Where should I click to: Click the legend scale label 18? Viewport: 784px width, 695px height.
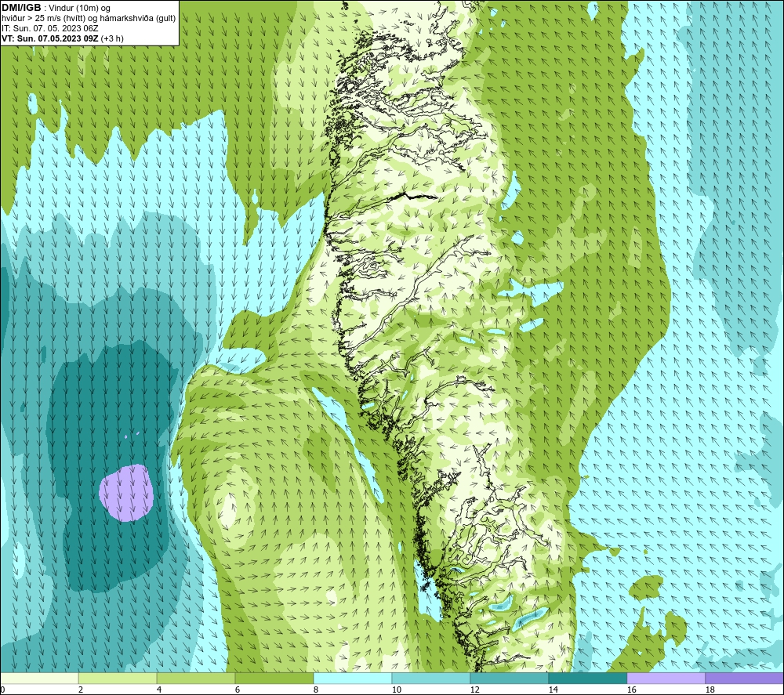pos(710,690)
